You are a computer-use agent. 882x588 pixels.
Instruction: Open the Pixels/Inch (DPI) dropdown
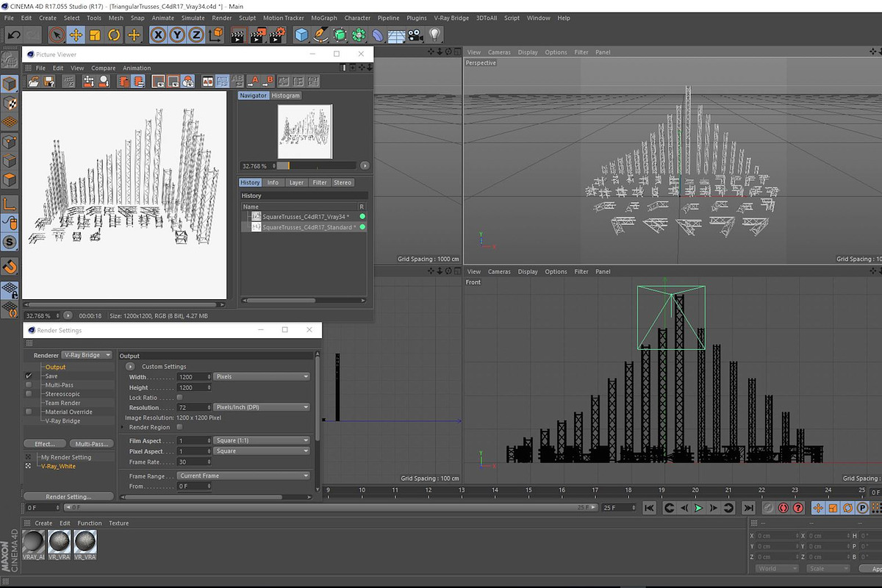click(x=262, y=407)
